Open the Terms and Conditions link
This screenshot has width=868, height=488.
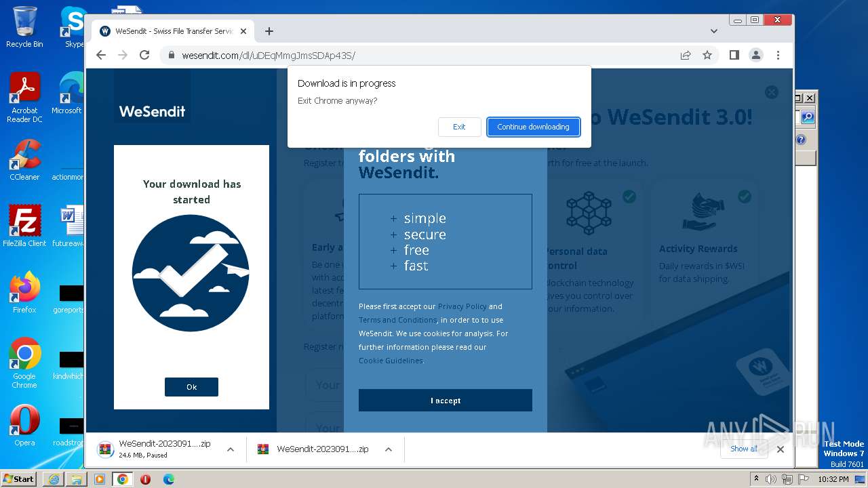[x=397, y=320]
